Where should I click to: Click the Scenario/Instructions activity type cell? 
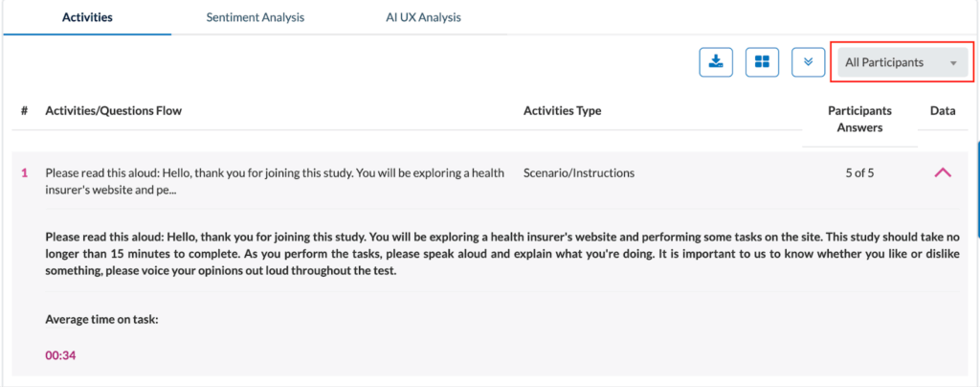(x=578, y=173)
